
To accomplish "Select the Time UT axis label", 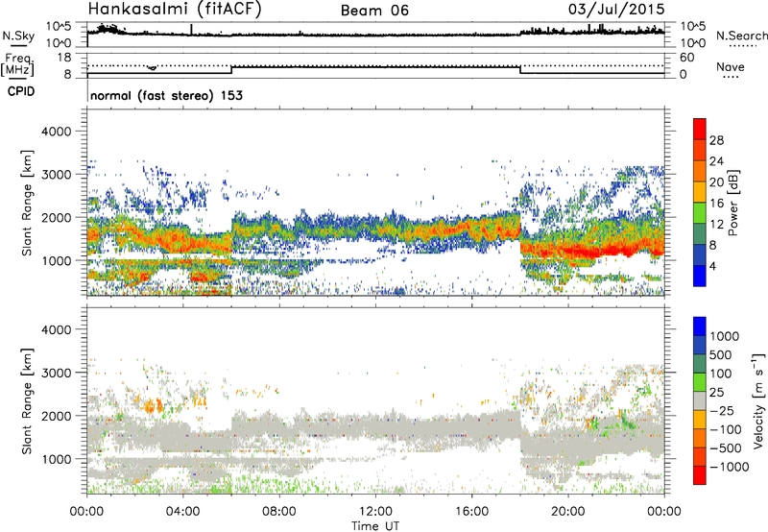I will point(375,526).
